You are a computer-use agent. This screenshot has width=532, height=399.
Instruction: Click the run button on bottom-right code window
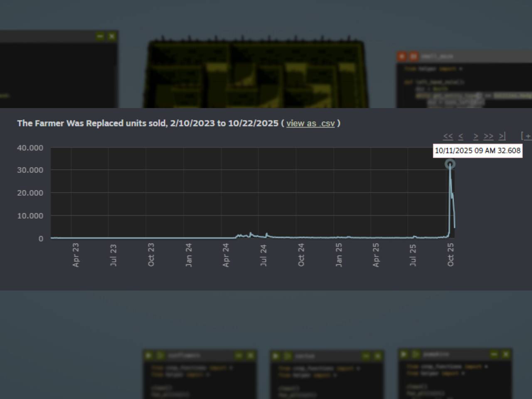click(x=404, y=354)
